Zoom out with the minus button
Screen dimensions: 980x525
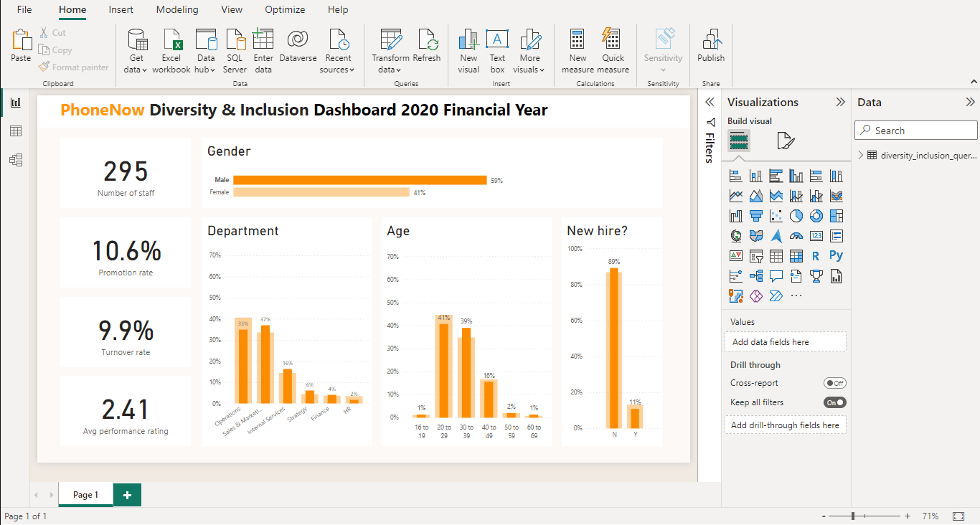(x=824, y=516)
